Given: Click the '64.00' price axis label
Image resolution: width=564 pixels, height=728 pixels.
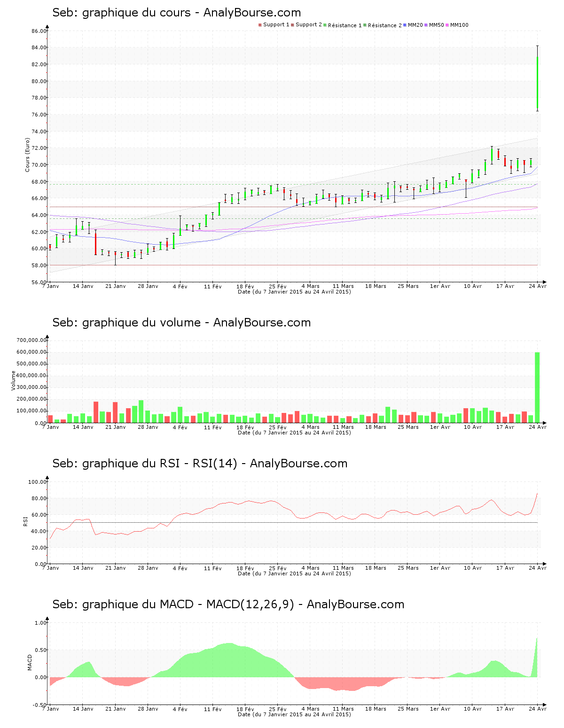Looking at the screenshot, I should click(x=39, y=215).
